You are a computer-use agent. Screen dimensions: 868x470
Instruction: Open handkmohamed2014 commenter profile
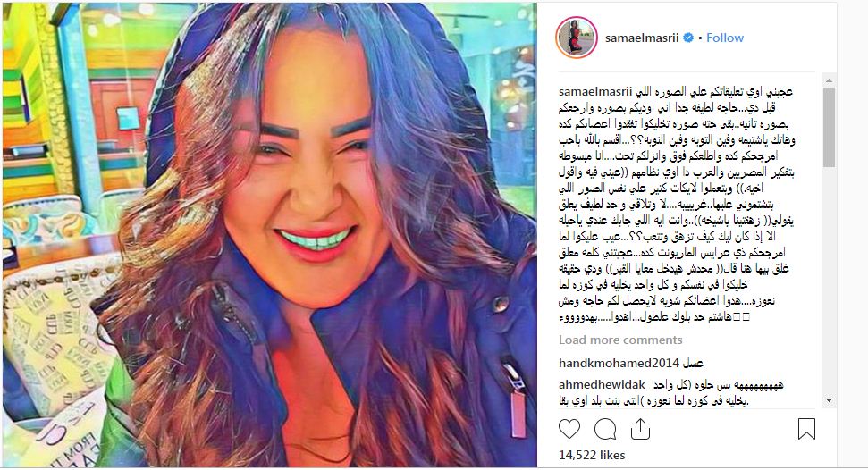coord(619,364)
